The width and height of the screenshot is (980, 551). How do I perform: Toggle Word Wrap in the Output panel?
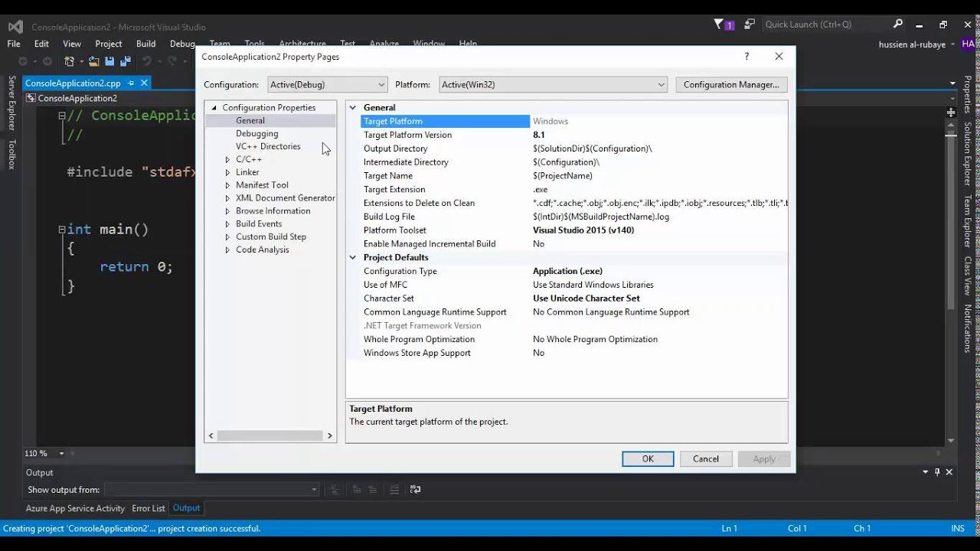click(415, 490)
